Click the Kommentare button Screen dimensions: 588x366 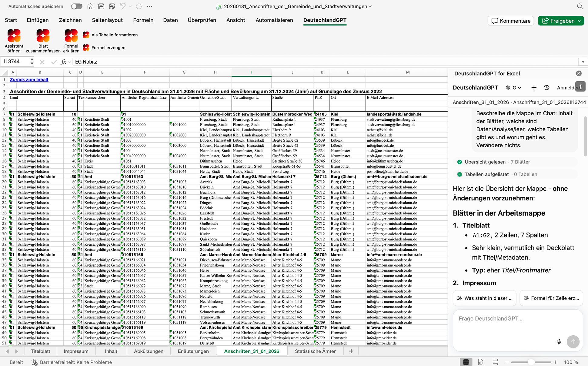click(x=511, y=21)
